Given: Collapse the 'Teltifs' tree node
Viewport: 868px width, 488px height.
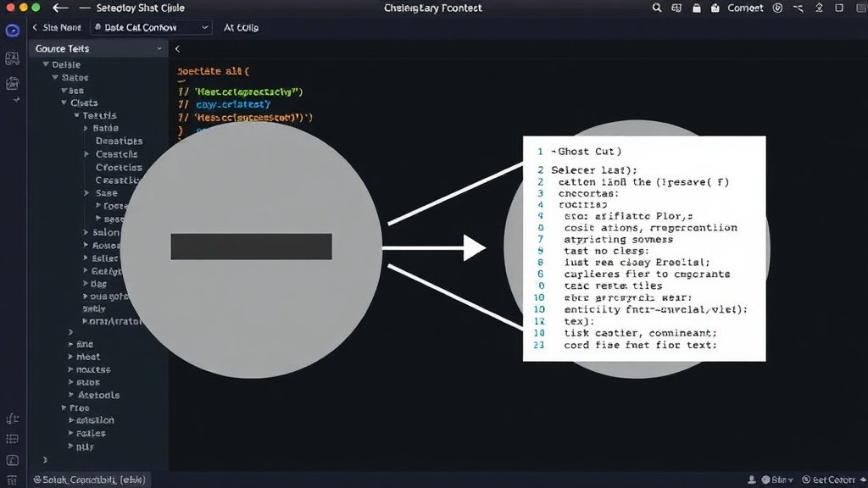Looking at the screenshot, I should 76,115.
